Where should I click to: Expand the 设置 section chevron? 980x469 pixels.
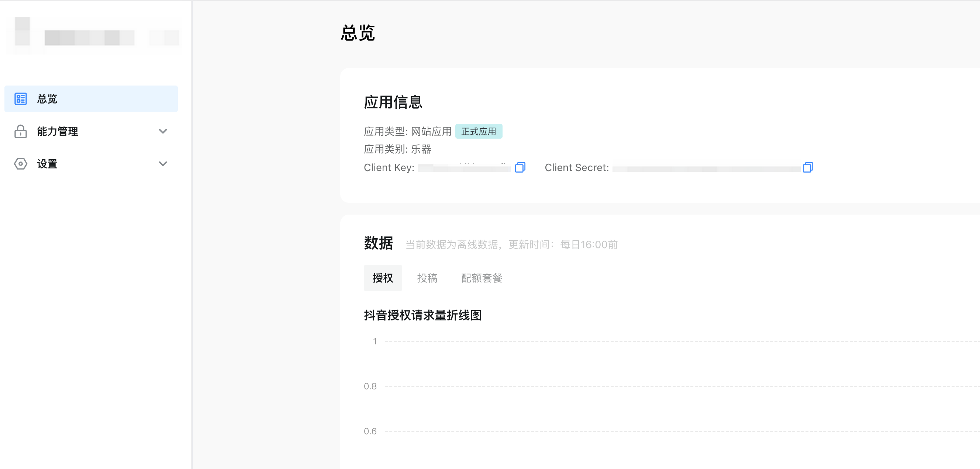[163, 164]
